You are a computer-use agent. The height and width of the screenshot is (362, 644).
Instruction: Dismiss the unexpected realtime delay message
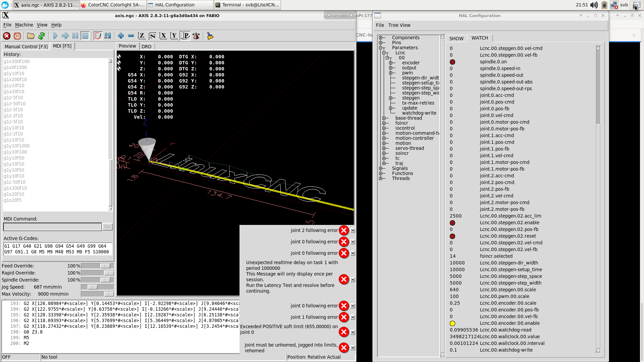[344, 279]
